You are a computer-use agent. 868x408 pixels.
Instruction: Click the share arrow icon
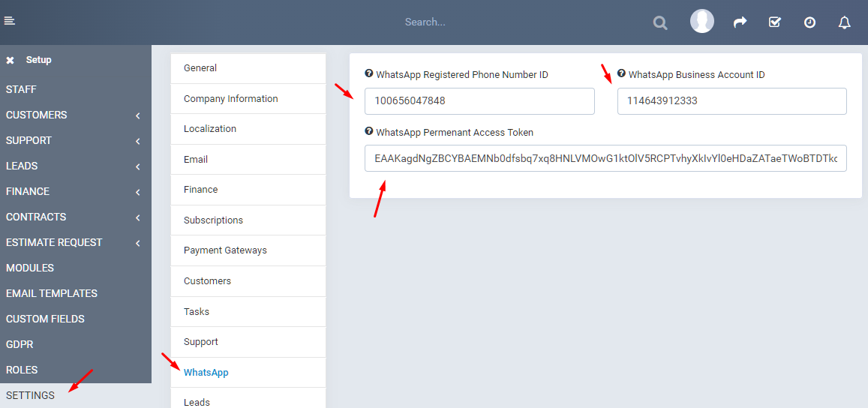tap(740, 22)
